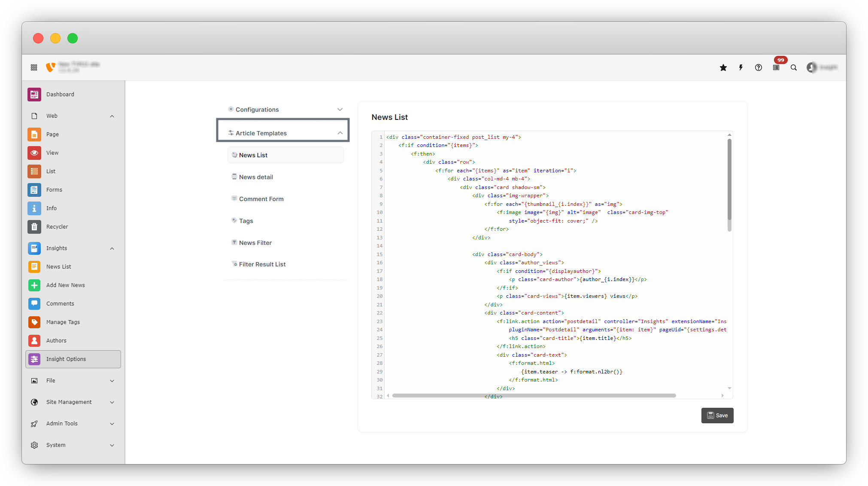Screen dimensions: 868x486
Task: Toggle the module menu grid icon
Action: 34,67
